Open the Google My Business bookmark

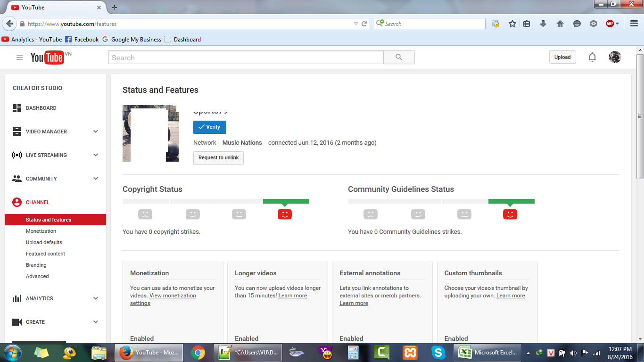click(132, 40)
